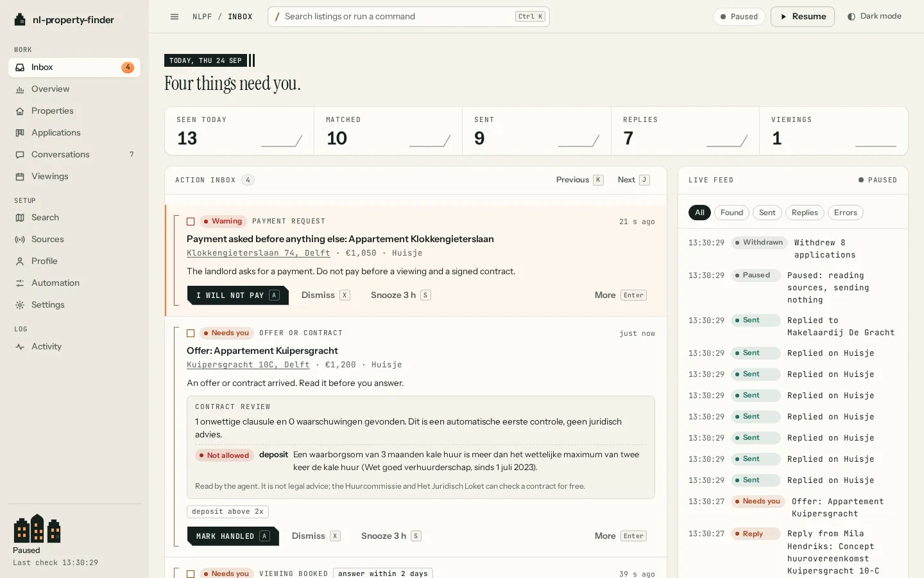Open Activity log via its pulse icon
This screenshot has width=924, height=578.
(20, 347)
